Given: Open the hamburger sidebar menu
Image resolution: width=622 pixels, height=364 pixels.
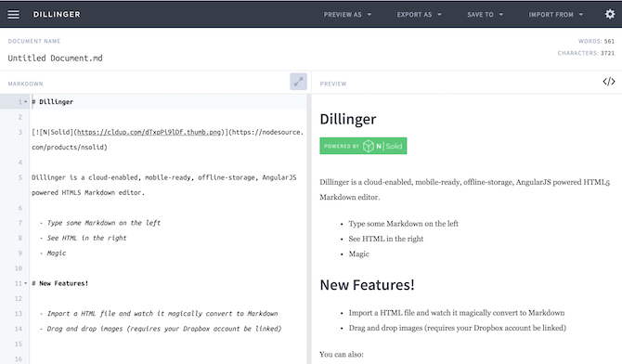Looking at the screenshot, I should click(14, 14).
